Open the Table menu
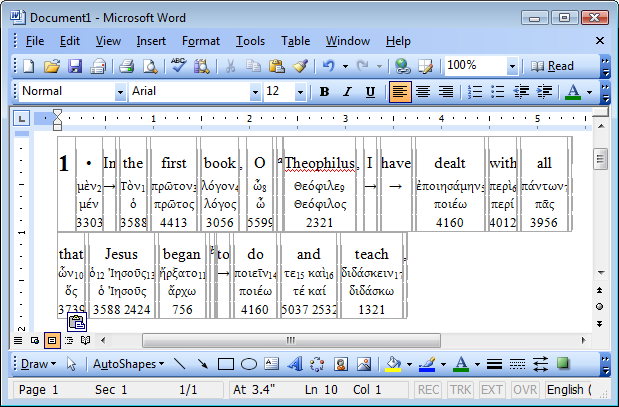Image resolution: width=619 pixels, height=407 pixels. 295,41
